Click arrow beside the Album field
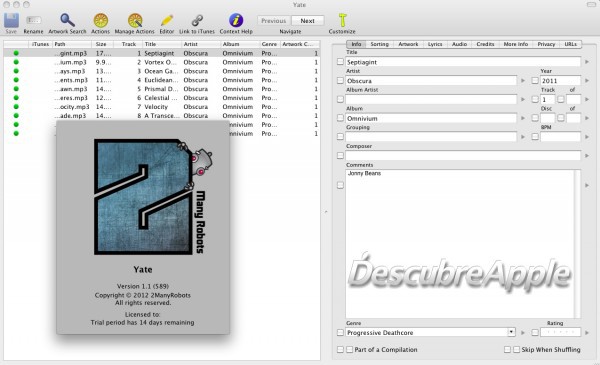Viewport: 600px width, 365px height. click(x=523, y=118)
